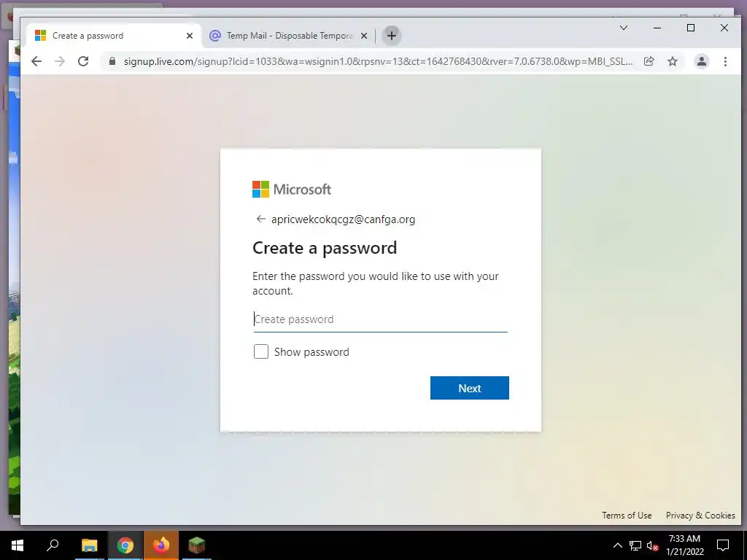Open network status tray icon
The width and height of the screenshot is (747, 560).
pos(635,545)
